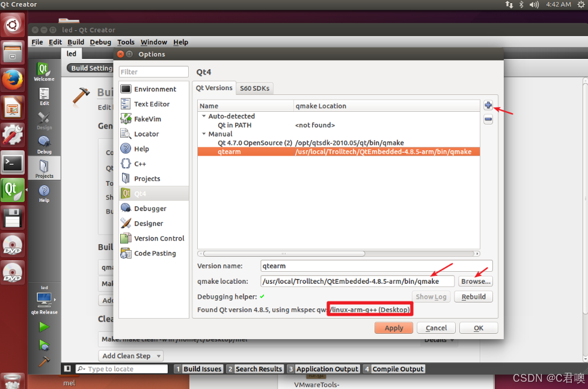Click Browse to choose qmake location
The image size is (588, 389).
tap(476, 281)
